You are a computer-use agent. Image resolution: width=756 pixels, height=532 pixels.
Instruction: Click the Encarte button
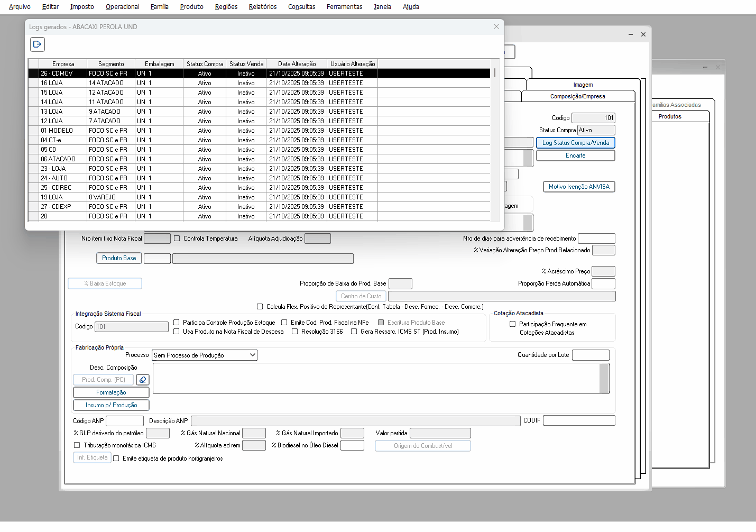pos(576,155)
